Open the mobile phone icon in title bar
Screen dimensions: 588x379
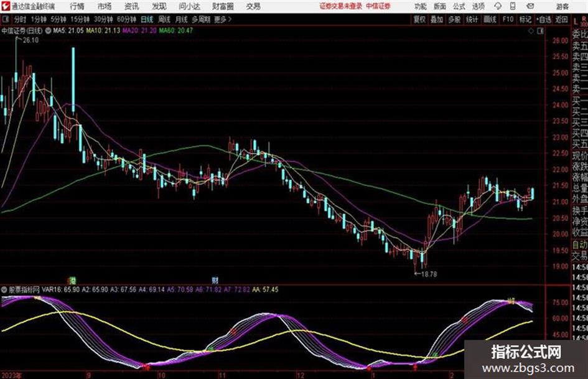[x=513, y=6]
